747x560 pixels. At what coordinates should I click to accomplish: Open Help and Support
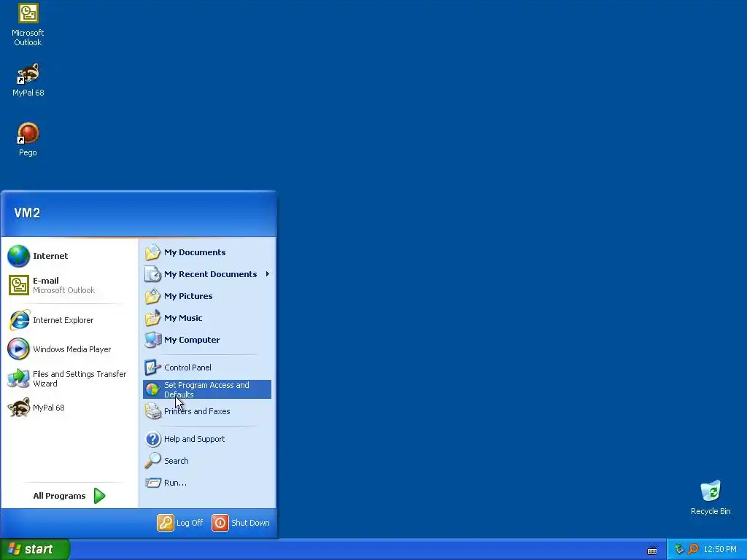pos(207,439)
